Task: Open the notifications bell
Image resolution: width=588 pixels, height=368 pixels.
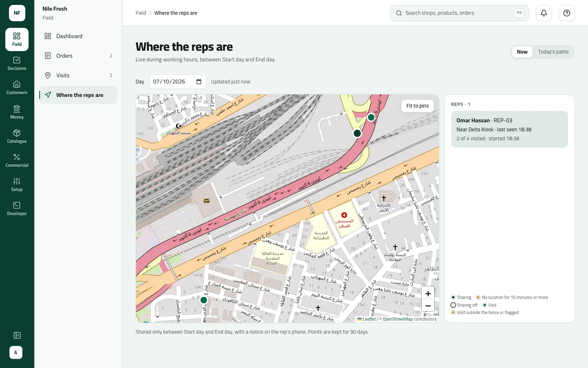Action: point(544,13)
